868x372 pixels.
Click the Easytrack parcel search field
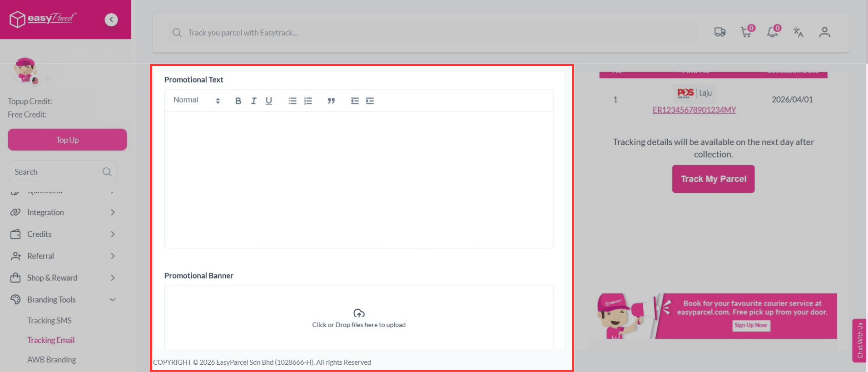tap(432, 33)
